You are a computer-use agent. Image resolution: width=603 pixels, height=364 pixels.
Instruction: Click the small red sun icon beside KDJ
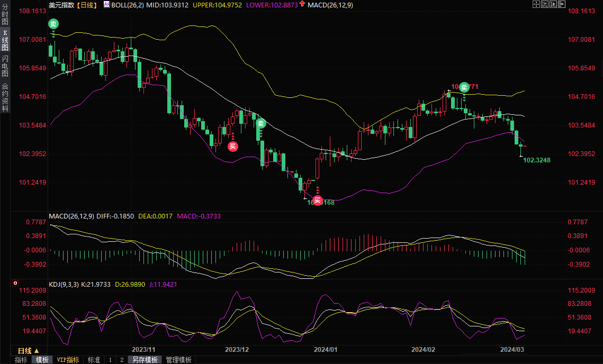[16, 284]
